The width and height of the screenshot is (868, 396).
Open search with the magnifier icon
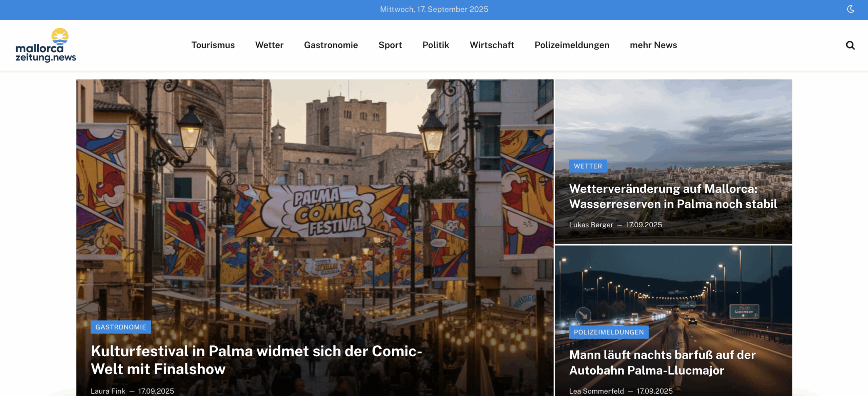pyautogui.click(x=850, y=45)
